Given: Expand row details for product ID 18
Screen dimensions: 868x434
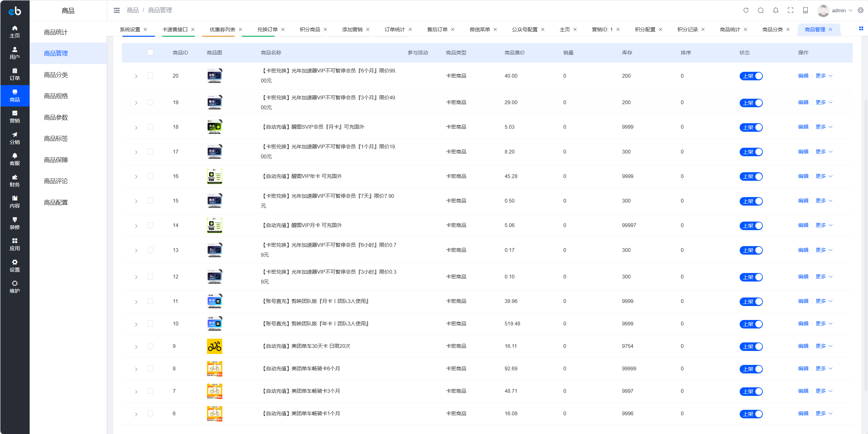Looking at the screenshot, I should (136, 127).
